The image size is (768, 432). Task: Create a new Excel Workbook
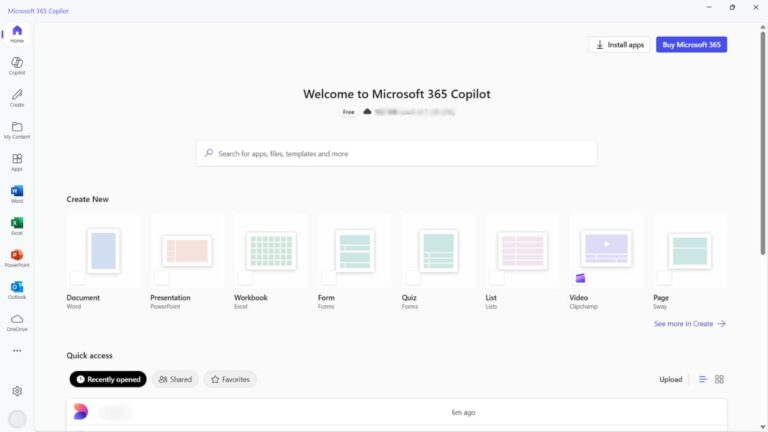coord(271,262)
